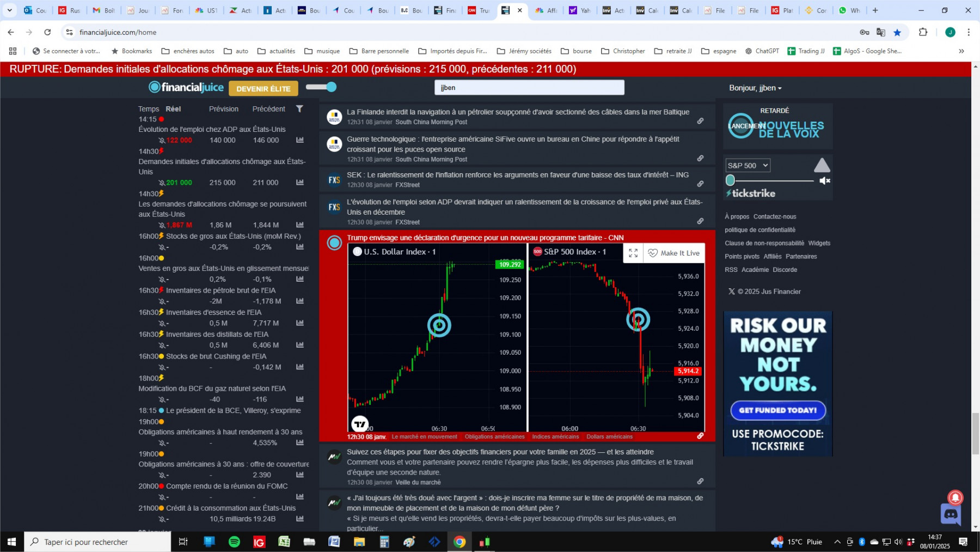This screenshot has width=980, height=552.
Task: Switch to the Yahoo browser tab
Action: (x=580, y=10)
